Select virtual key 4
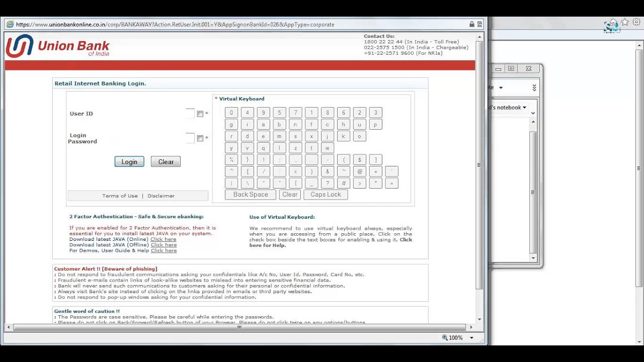Screen dimensions: 644x362 click(247, 113)
